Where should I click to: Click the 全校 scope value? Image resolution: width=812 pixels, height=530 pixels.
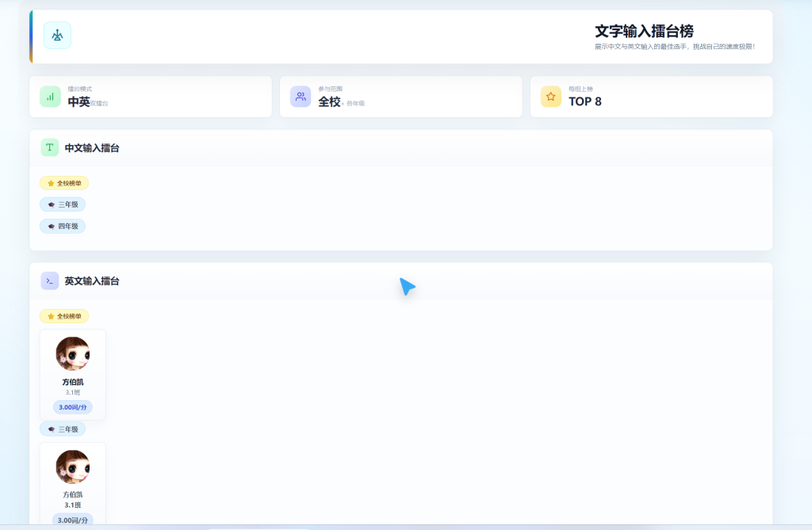[329, 102]
